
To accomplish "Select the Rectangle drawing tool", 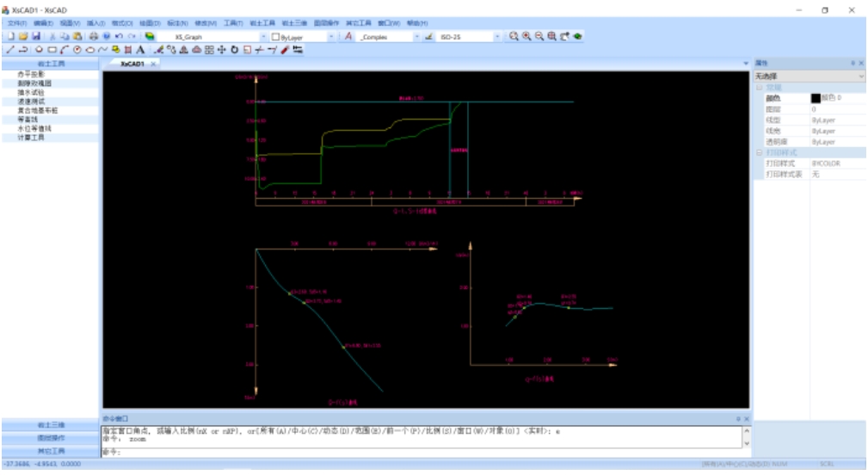I will 52,50.
